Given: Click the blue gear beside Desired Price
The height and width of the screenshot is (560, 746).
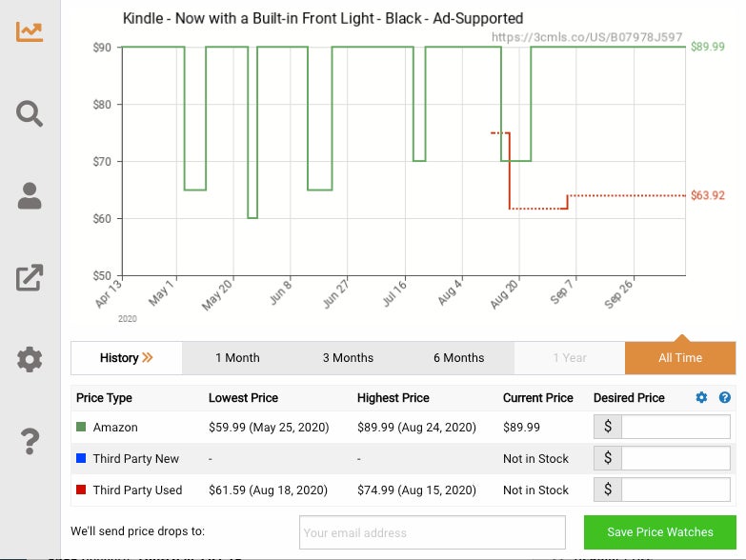Looking at the screenshot, I should pos(702,397).
